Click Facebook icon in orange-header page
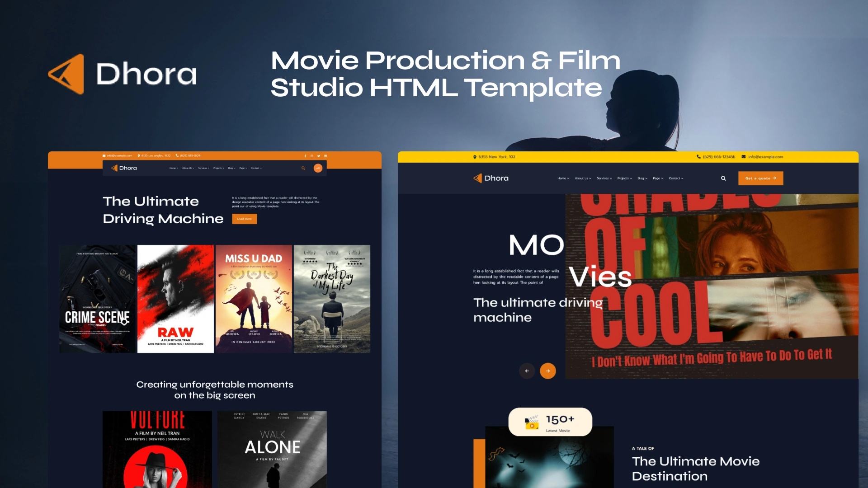 (305, 156)
